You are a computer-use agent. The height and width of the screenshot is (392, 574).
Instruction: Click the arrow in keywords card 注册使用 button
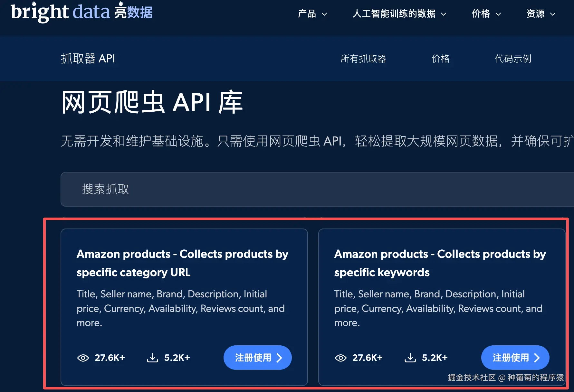coord(537,358)
